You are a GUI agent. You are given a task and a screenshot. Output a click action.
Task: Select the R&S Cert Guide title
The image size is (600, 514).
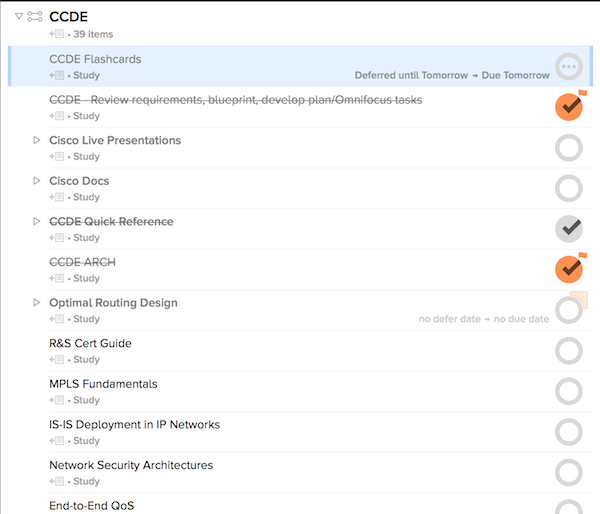tap(90, 343)
